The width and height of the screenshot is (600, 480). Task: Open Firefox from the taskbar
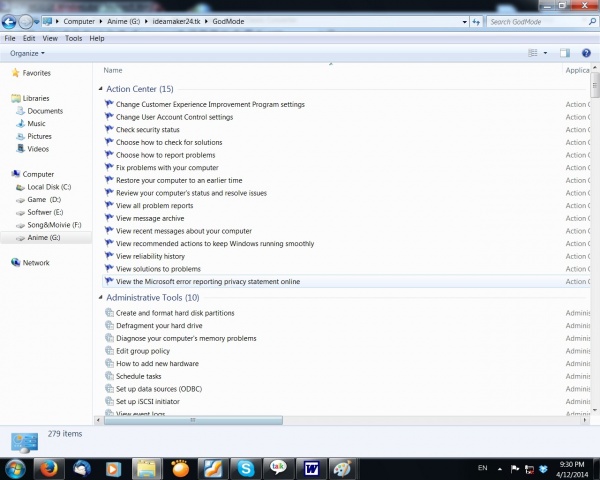pyautogui.click(x=49, y=467)
